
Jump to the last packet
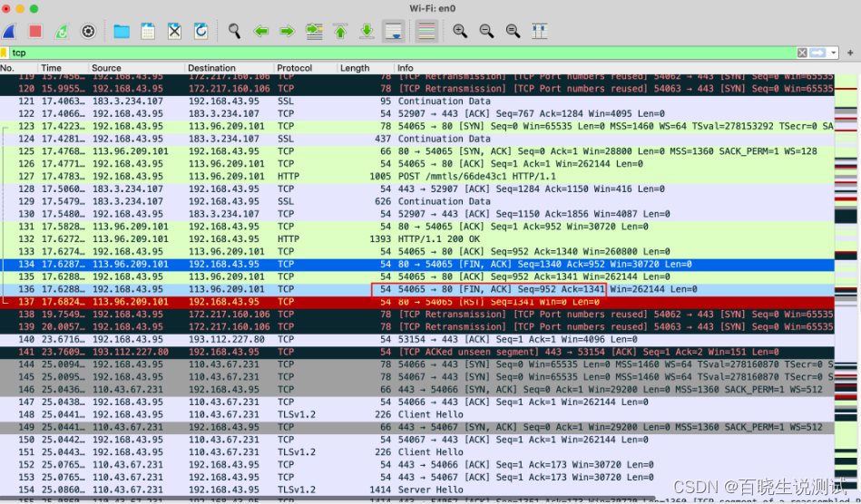tap(367, 31)
